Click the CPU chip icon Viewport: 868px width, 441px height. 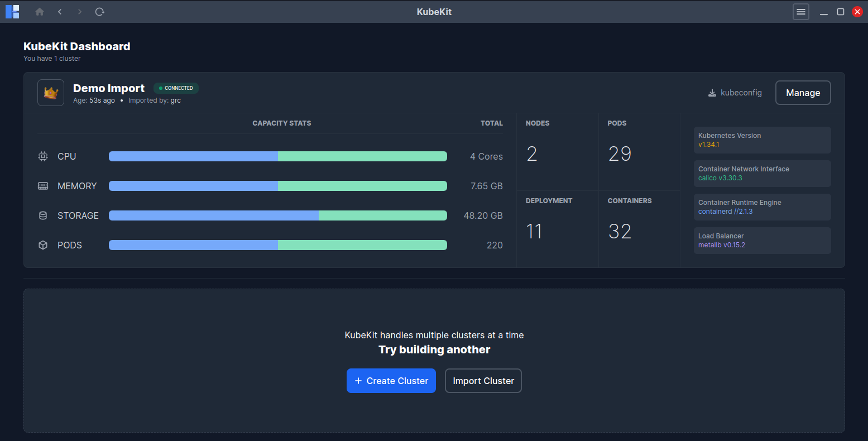(42, 156)
